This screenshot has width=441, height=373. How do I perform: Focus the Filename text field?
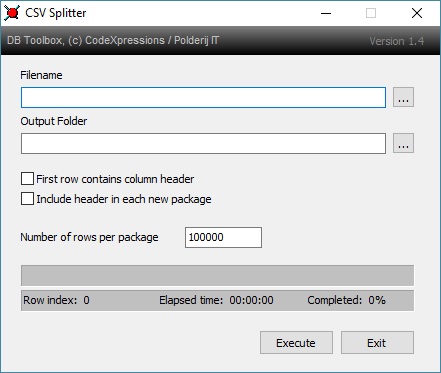coord(203,97)
